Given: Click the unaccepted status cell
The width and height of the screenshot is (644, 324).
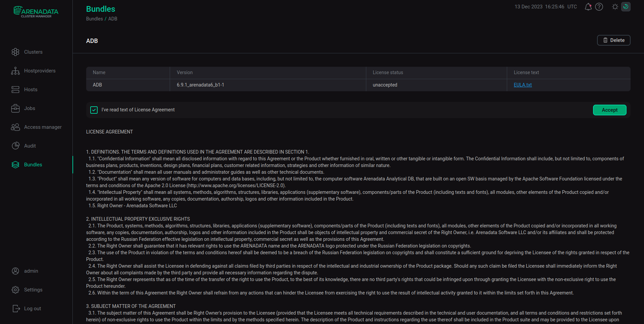Looking at the screenshot, I should pyautogui.click(x=436, y=85).
